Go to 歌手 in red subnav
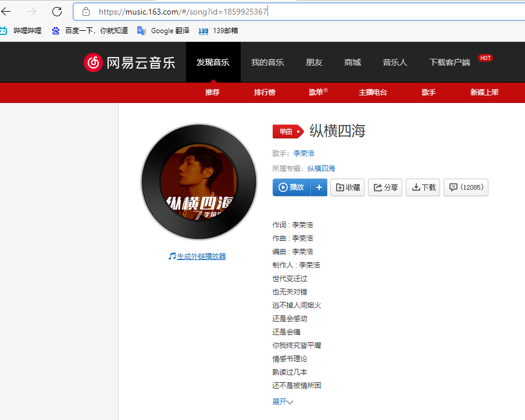Screen dimensions: 525x420 point(428,92)
